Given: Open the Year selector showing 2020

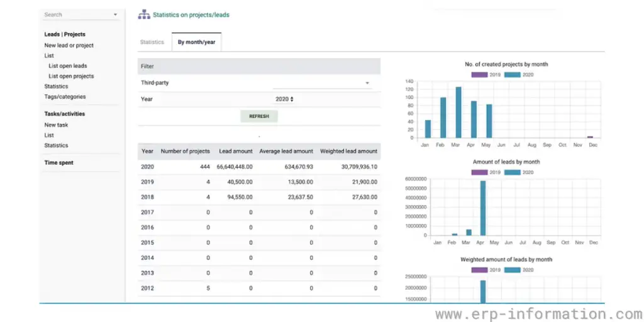Looking at the screenshot, I should coord(284,99).
